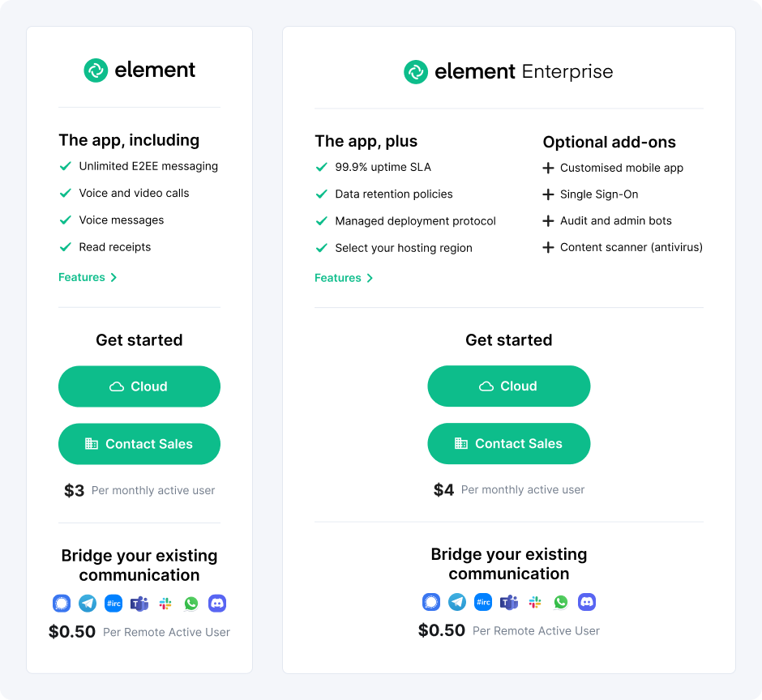Click the Signal bridge icon in Element plan

[62, 604]
